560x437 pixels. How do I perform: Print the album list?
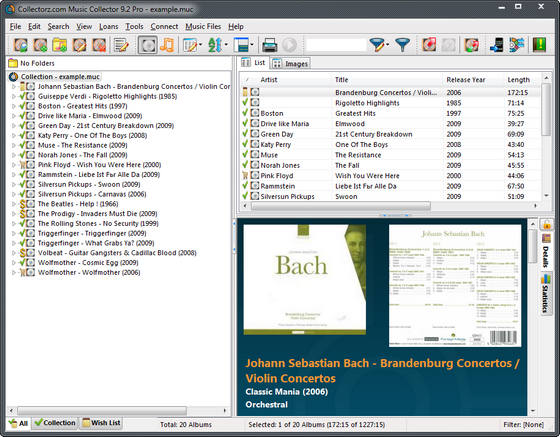(x=270, y=45)
